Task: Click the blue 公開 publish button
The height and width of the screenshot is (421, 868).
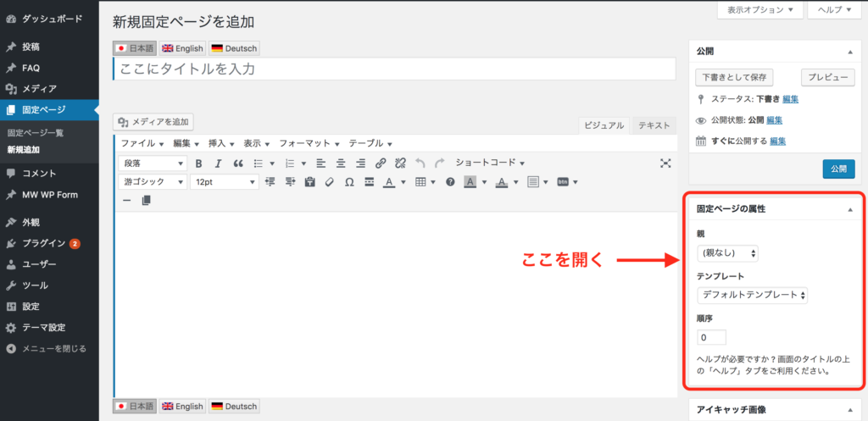Action: click(x=838, y=169)
